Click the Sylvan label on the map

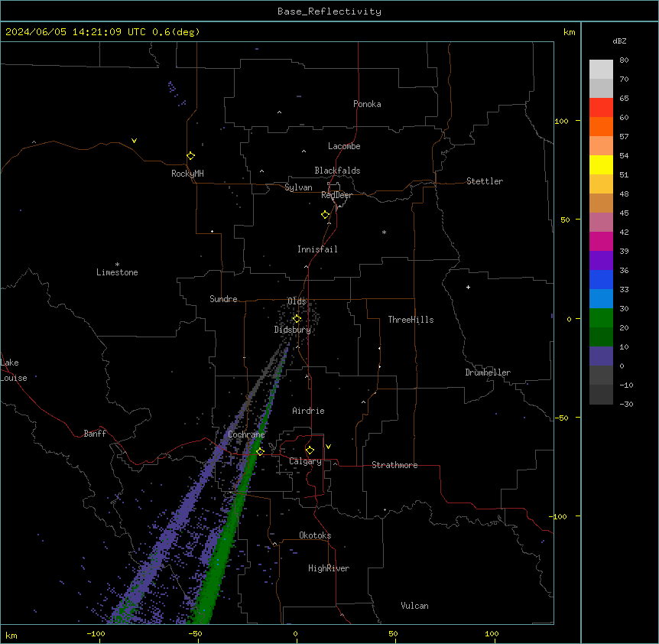tap(298, 187)
